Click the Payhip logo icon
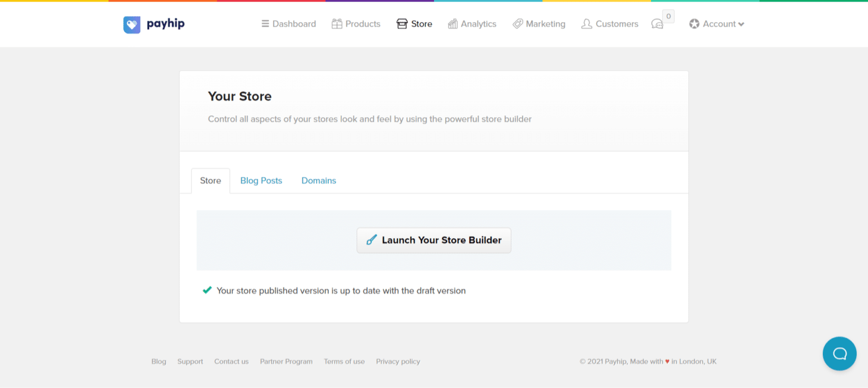Screen dimensions: 868x388 point(132,24)
